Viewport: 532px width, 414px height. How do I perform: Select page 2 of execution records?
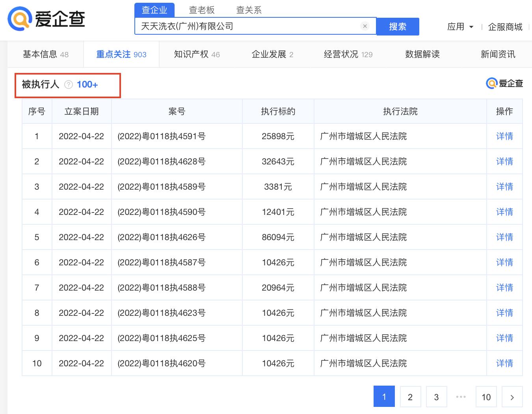(410, 397)
